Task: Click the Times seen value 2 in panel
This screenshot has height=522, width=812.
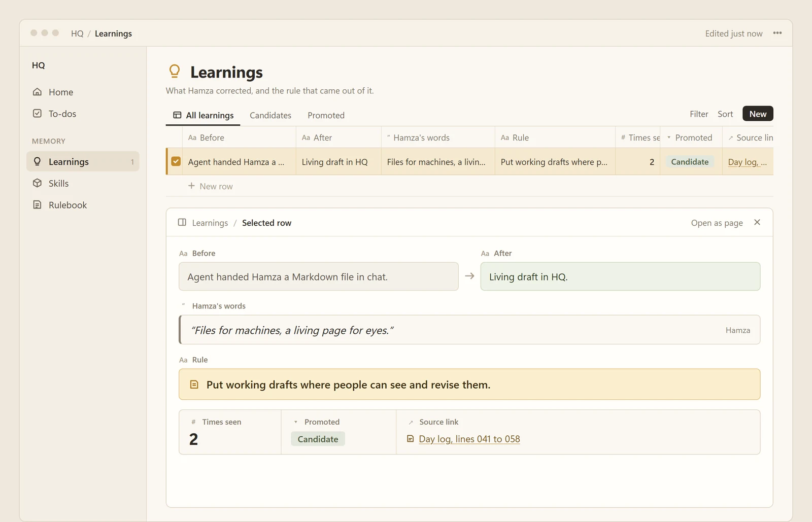Action: (193, 439)
